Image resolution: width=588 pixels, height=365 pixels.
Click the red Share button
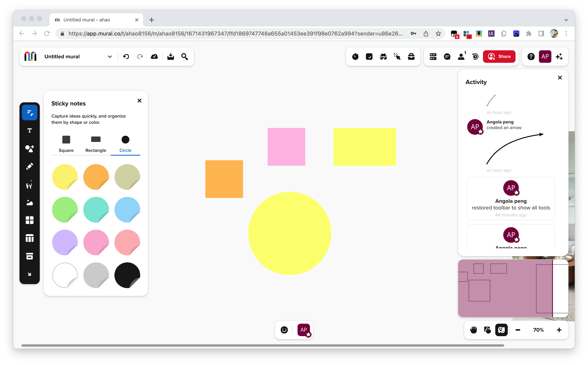[x=499, y=57]
